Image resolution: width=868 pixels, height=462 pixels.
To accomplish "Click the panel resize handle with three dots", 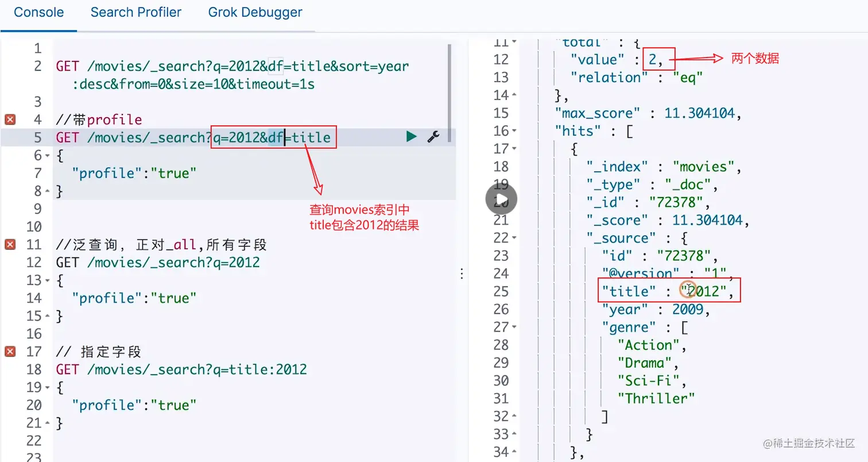I will 462,274.
